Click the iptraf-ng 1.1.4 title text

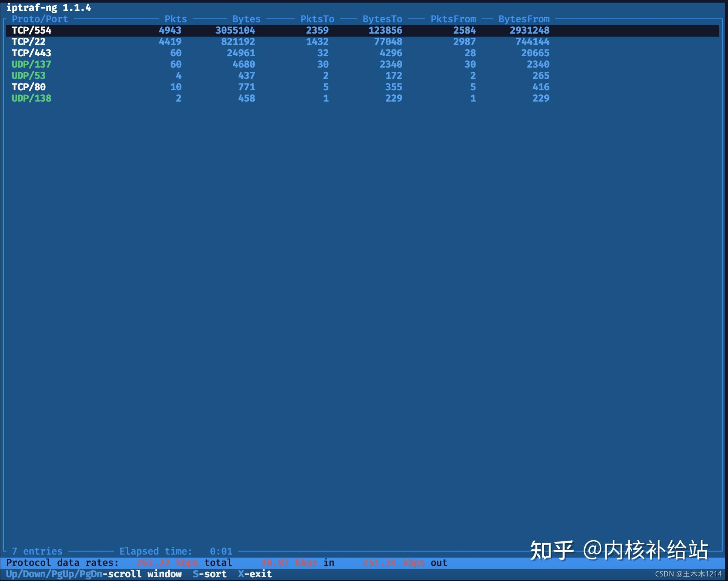(x=49, y=8)
